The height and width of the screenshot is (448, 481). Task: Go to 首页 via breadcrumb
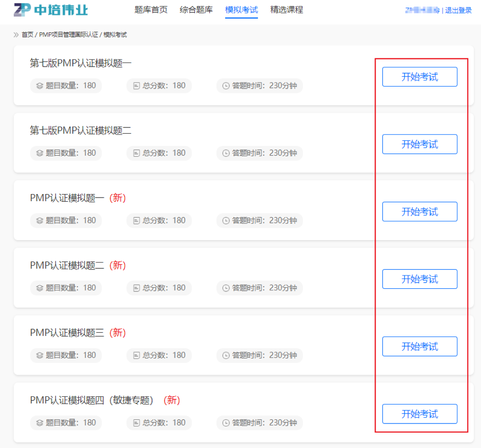(27, 35)
